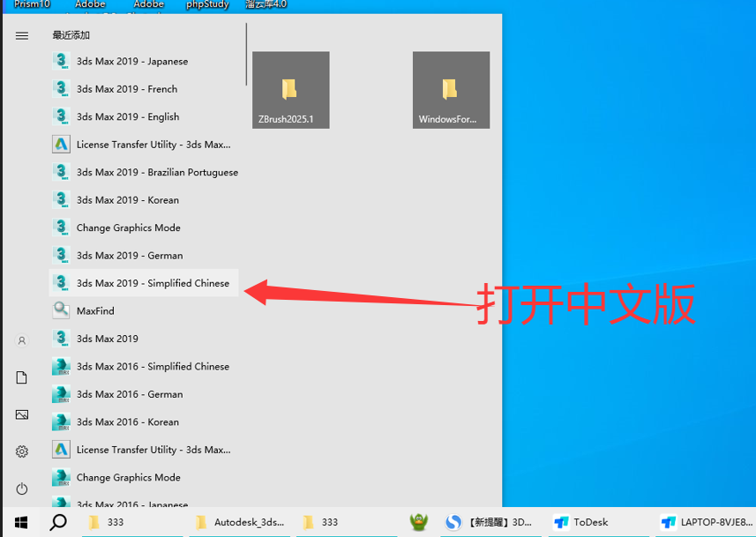The image size is (756, 537).
Task: Open the Autodesk_3ds folder taskbar item
Action: 240,522
